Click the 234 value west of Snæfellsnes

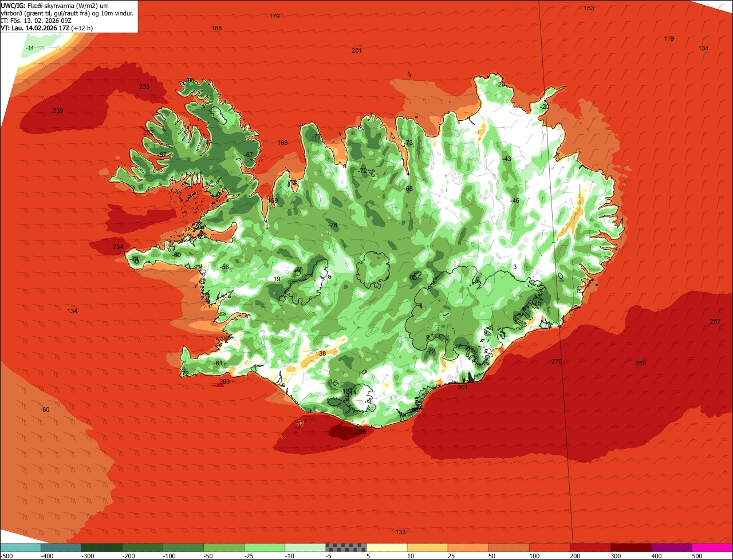tap(117, 247)
